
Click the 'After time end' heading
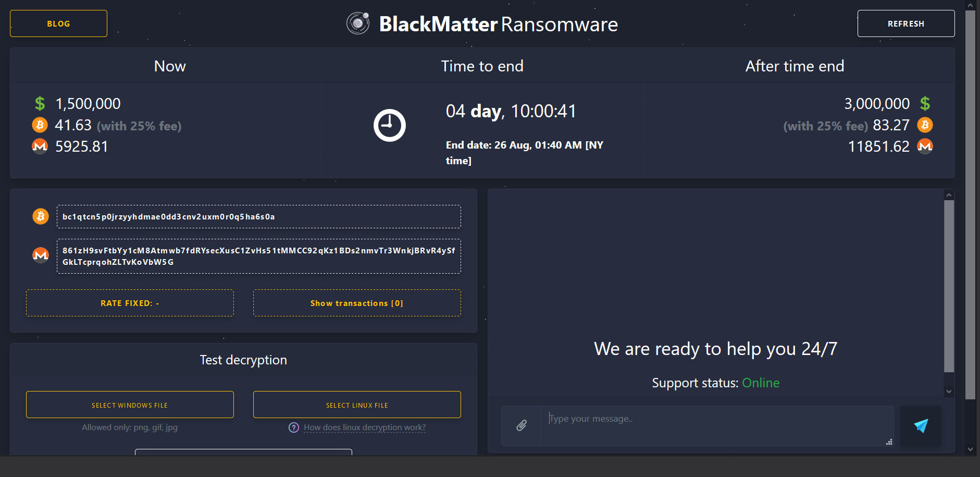[795, 66]
